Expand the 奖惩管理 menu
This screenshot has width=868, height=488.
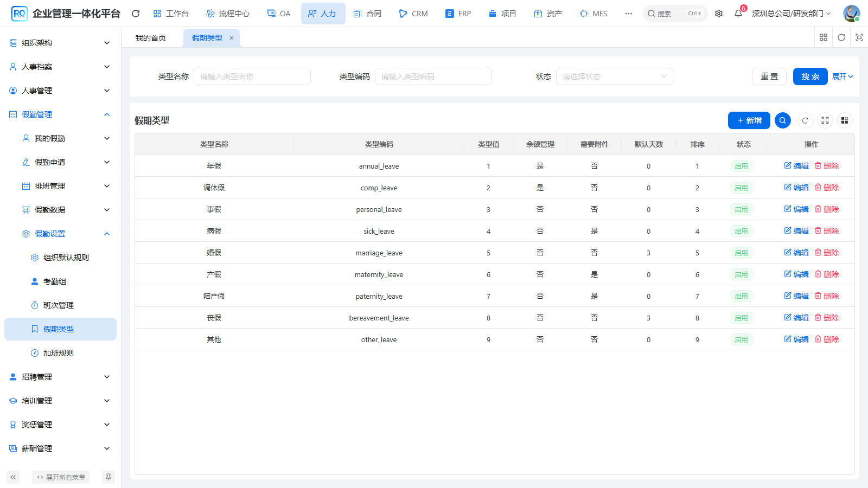coord(60,425)
